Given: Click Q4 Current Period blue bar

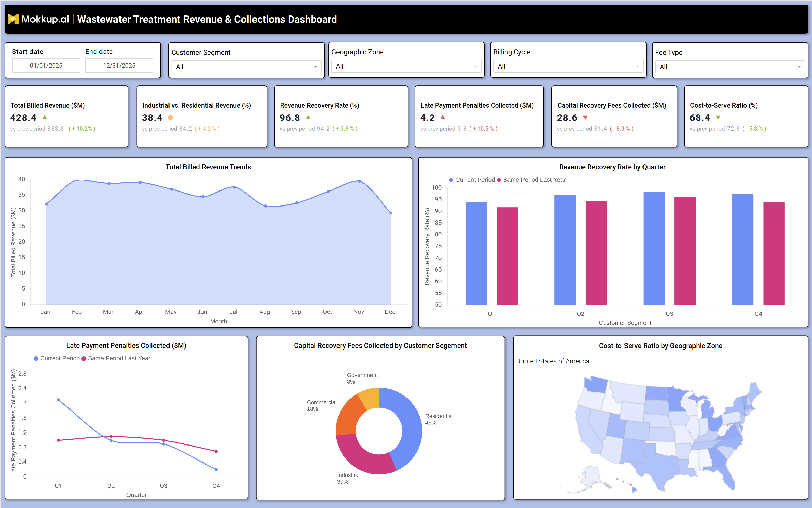Looking at the screenshot, I should (x=743, y=250).
